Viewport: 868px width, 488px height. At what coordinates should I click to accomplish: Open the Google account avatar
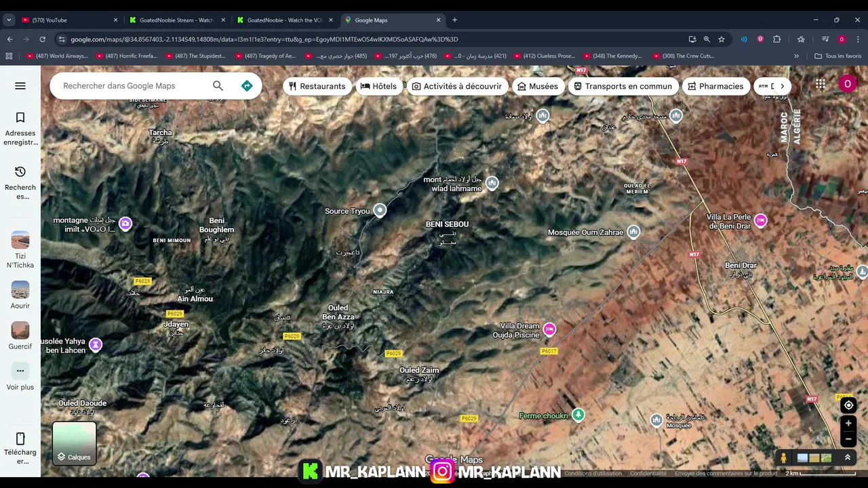[847, 84]
